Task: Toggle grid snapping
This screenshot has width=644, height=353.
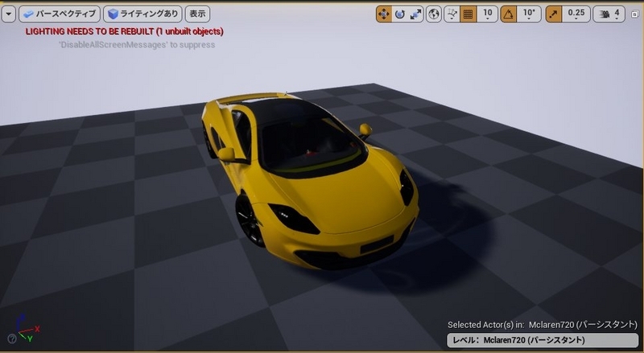Action: [x=468, y=14]
